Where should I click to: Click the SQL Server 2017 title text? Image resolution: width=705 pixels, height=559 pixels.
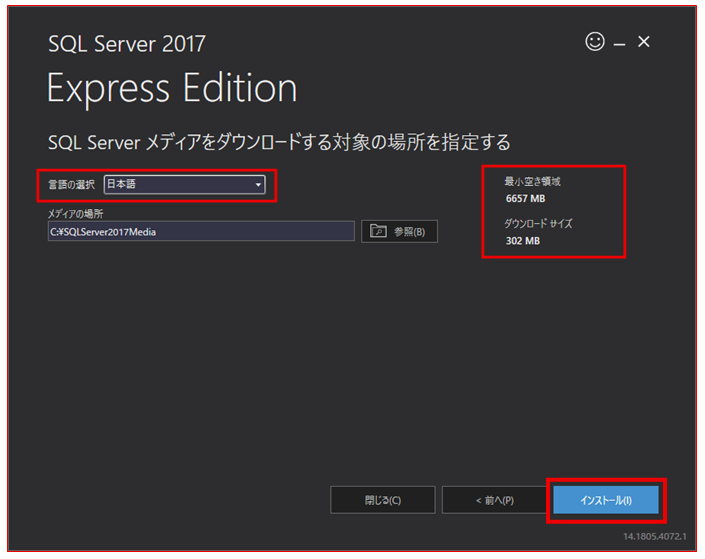(127, 44)
